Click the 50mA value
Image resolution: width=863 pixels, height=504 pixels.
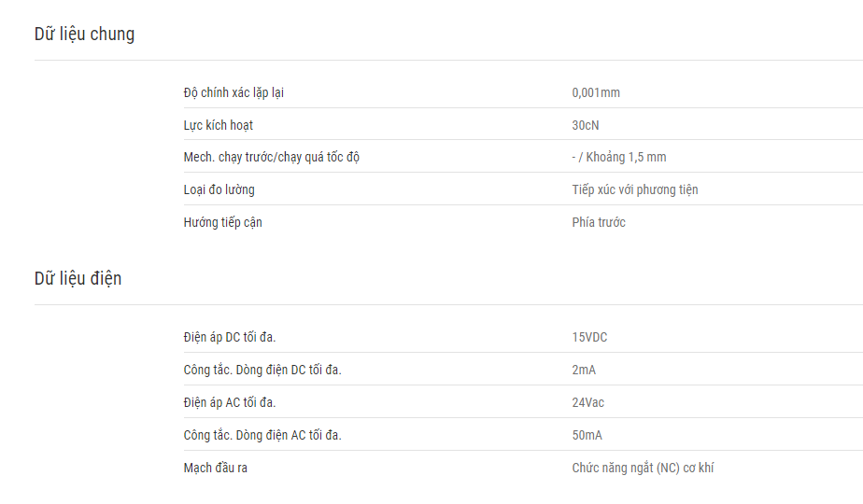point(587,435)
